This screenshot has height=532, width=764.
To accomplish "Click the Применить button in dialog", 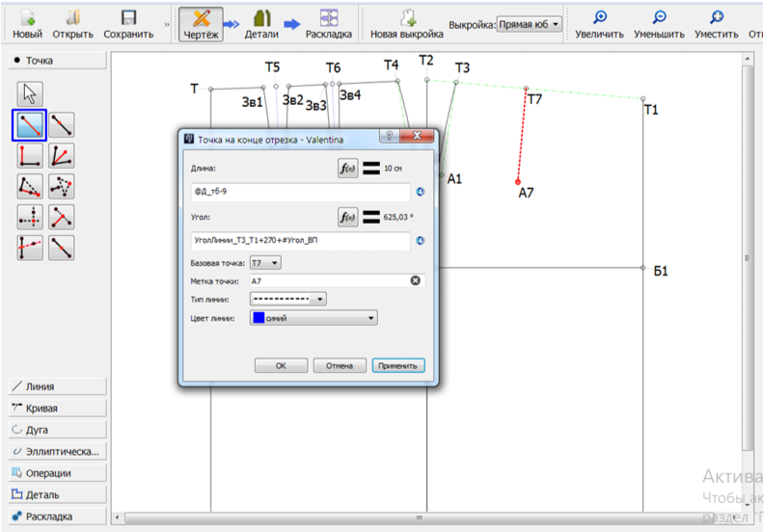I will pyautogui.click(x=398, y=365).
